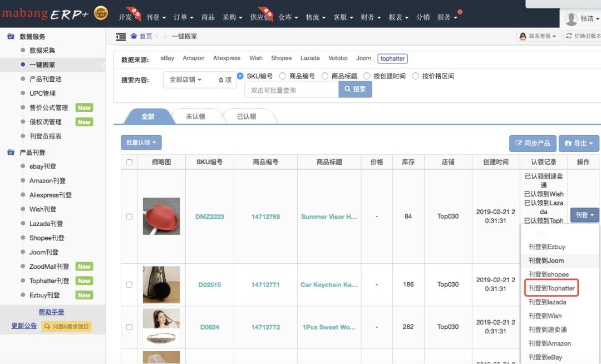
Task: Select the 商品编号 radio button
Action: 283,76
